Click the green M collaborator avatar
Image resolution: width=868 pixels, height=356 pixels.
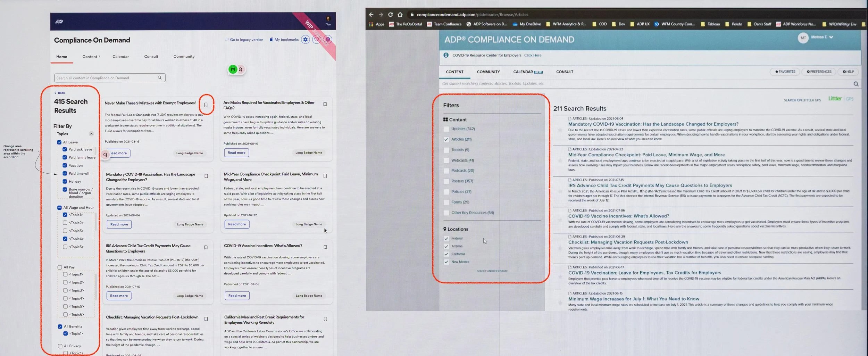(x=233, y=69)
